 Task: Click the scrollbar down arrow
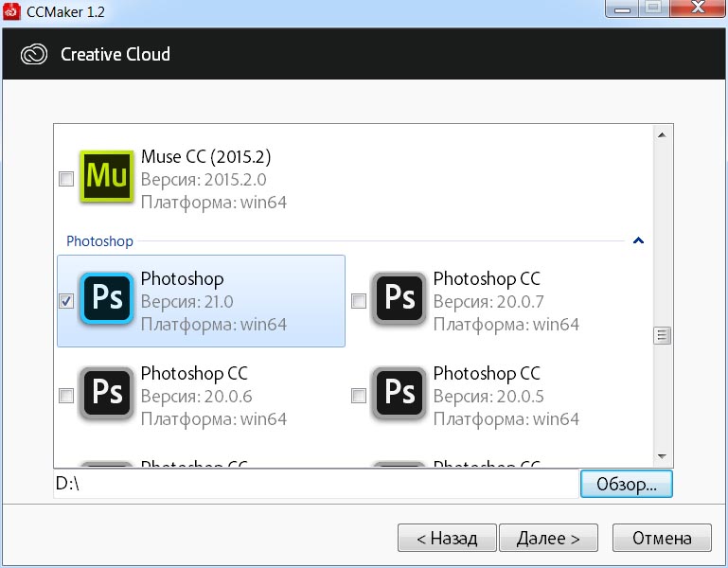(x=662, y=456)
